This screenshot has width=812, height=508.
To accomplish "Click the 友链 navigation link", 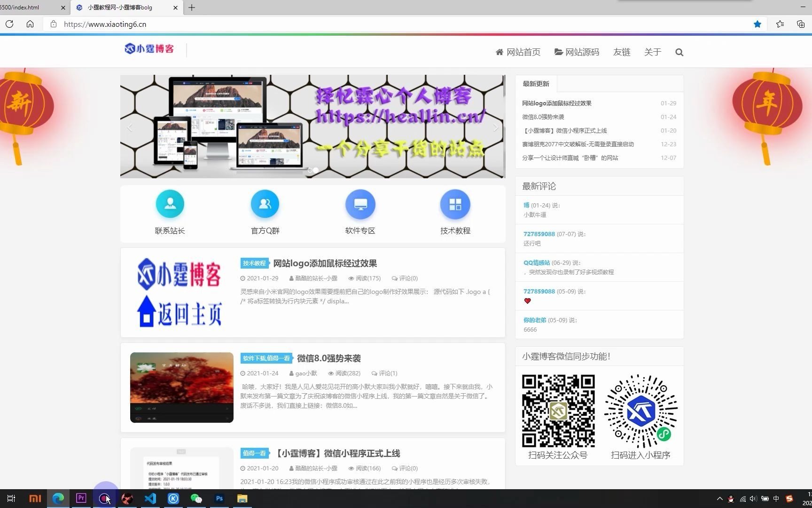I will pyautogui.click(x=621, y=52).
